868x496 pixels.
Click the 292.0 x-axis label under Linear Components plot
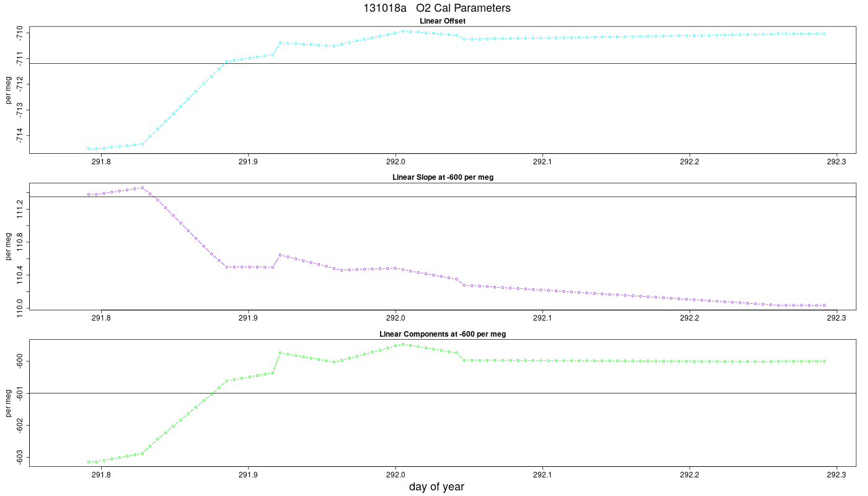coord(396,475)
